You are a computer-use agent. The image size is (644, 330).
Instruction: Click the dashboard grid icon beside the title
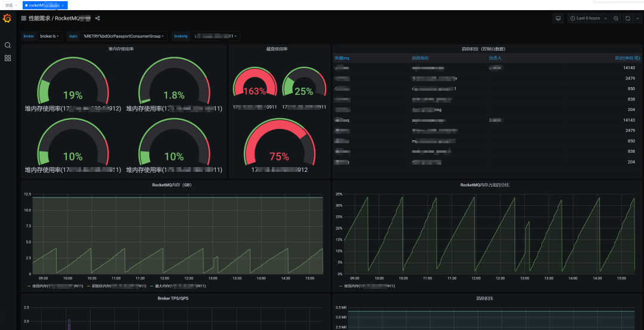[x=24, y=18]
